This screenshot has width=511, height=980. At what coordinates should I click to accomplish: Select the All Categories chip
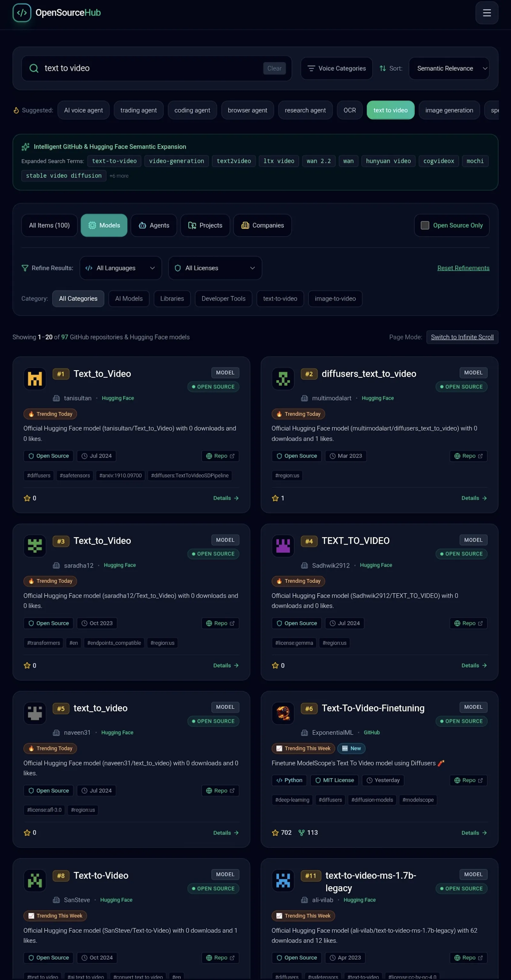78,299
